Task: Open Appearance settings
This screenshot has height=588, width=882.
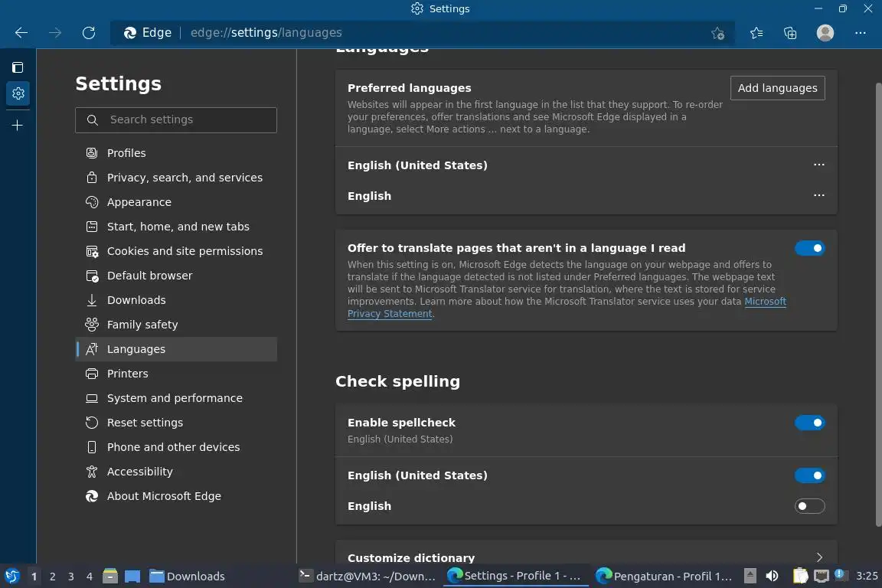Action: pyautogui.click(x=176, y=202)
